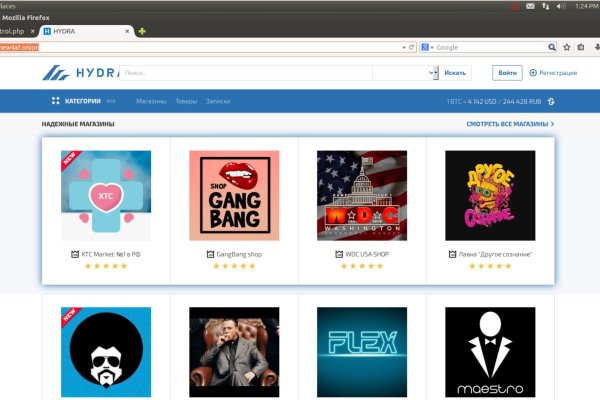Open the search category dropdown arrow
The width and height of the screenshot is (600, 400).
(432, 73)
